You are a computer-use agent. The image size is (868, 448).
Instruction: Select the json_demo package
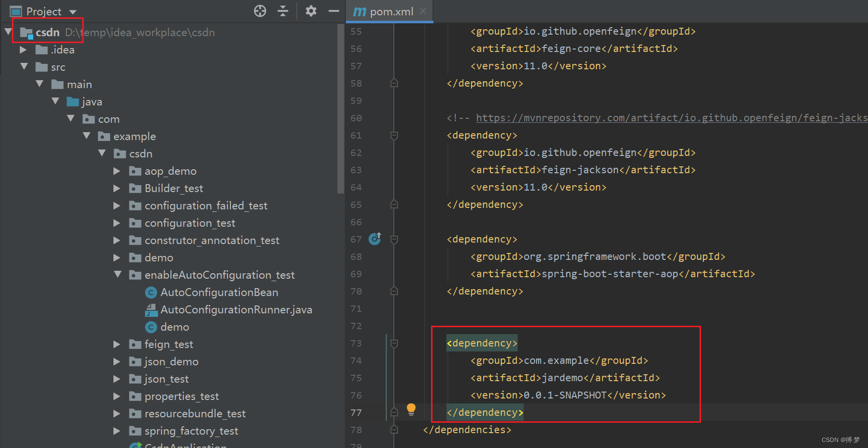[171, 362]
